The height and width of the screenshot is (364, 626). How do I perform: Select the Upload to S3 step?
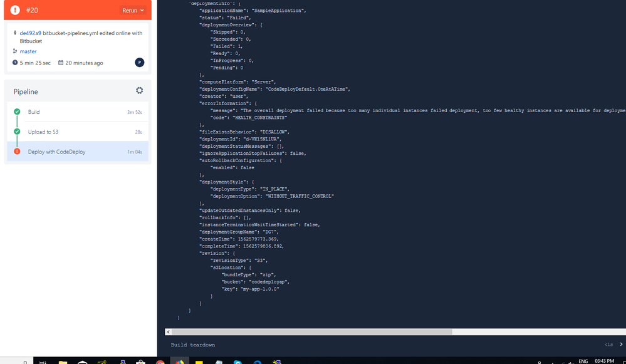coord(78,132)
